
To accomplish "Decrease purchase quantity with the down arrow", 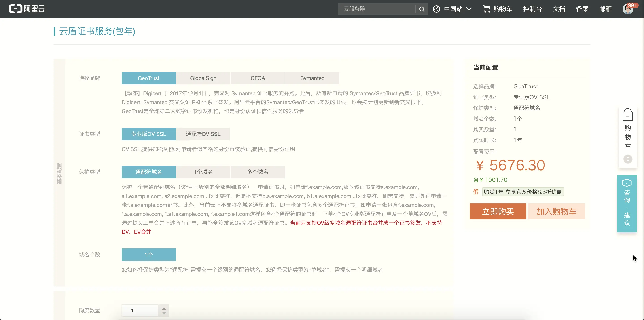I will tap(164, 313).
